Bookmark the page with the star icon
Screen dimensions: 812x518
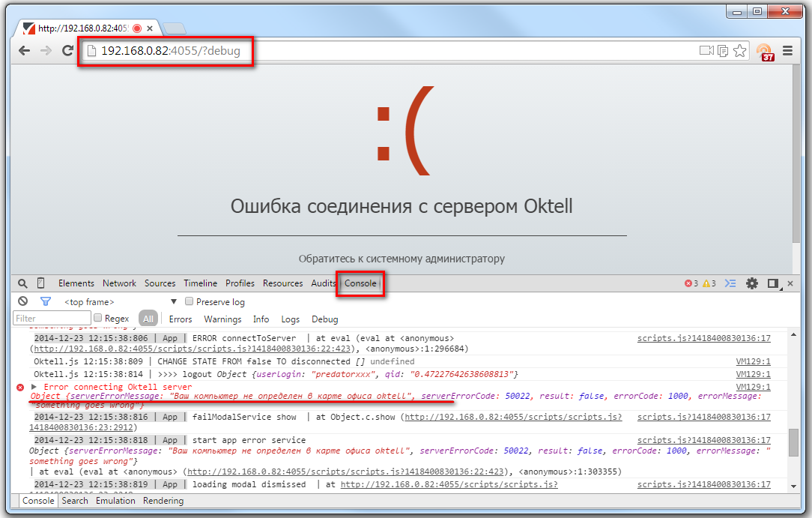740,51
